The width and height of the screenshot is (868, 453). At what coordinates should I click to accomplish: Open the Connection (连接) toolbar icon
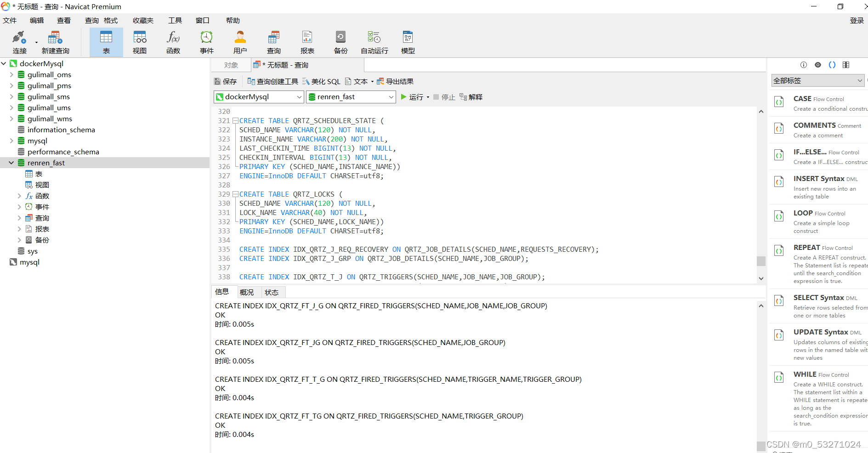20,42
